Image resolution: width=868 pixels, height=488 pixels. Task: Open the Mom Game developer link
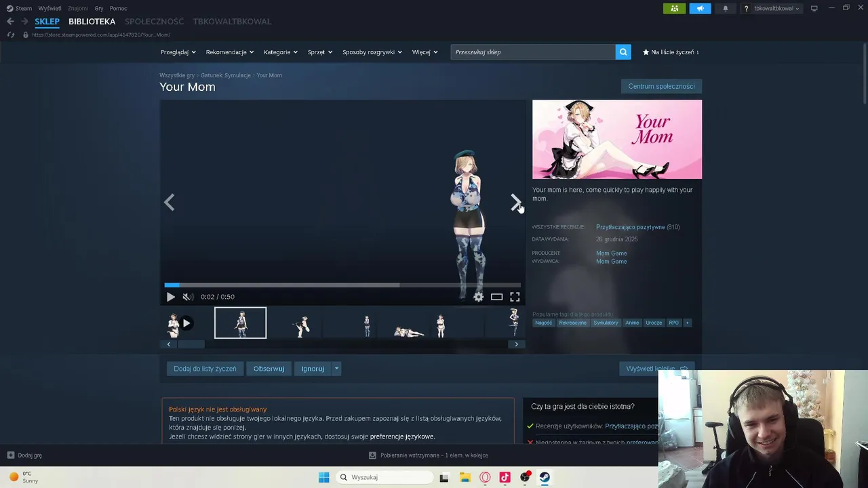pyautogui.click(x=612, y=253)
